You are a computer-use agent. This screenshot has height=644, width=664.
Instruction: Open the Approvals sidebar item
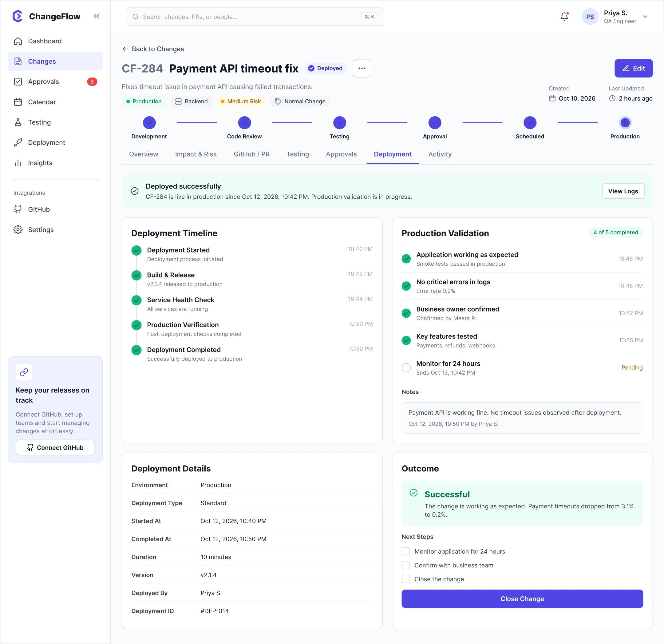click(55, 82)
